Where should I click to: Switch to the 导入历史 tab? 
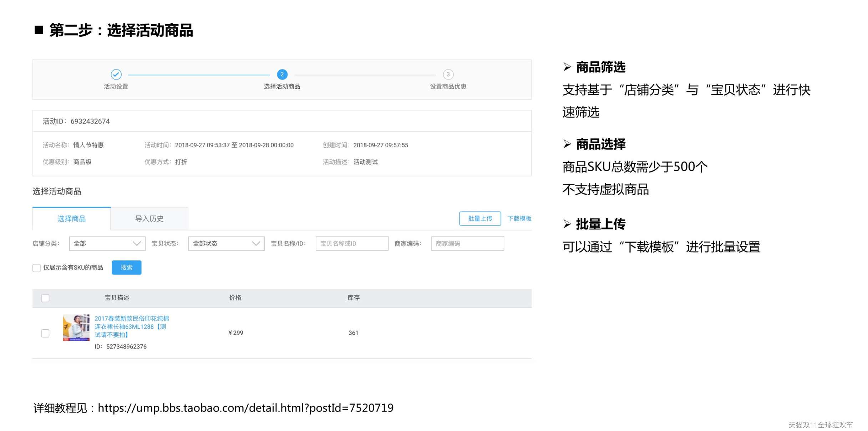coord(149,218)
